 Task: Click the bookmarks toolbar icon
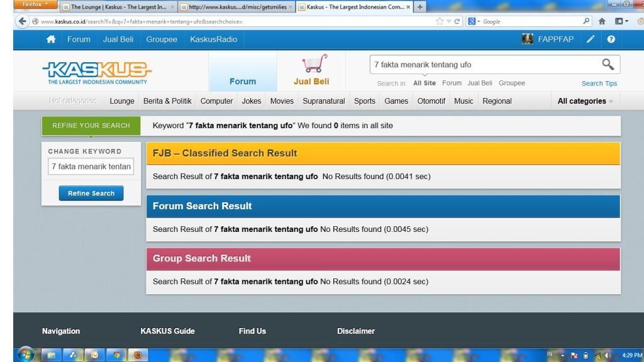coord(619,21)
